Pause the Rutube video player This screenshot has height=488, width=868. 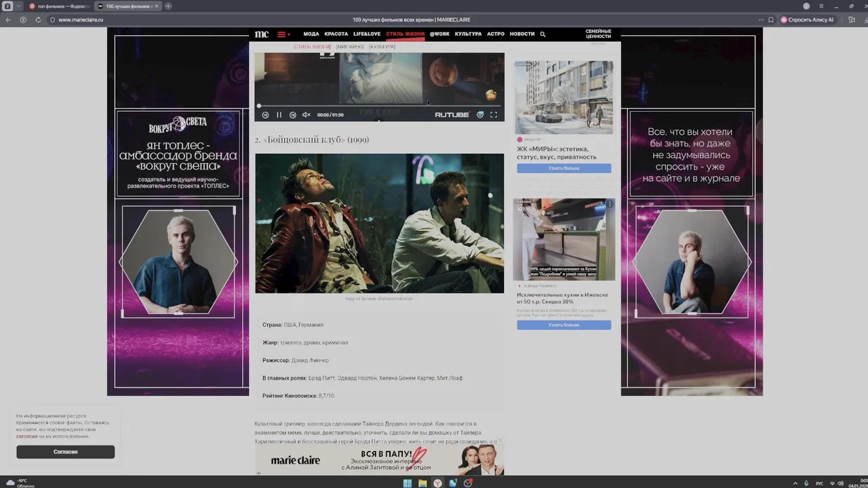coord(279,115)
